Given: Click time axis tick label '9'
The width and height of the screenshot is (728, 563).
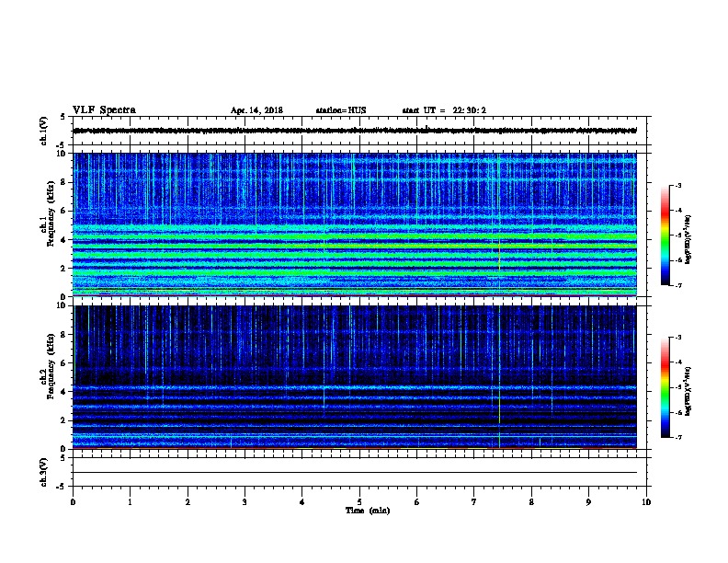Looking at the screenshot, I should [x=588, y=502].
